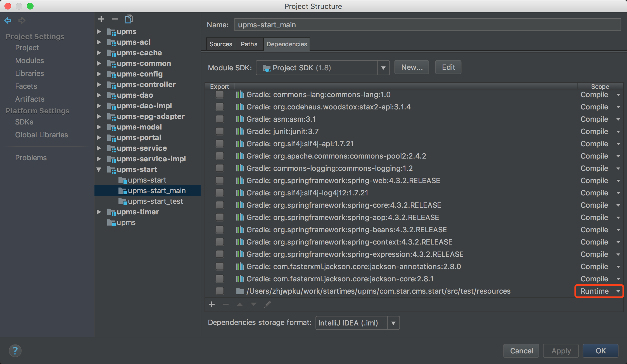Image resolution: width=627 pixels, height=364 pixels.
Task: Change scope of the resources folder from Runtime
Action: tap(598, 291)
